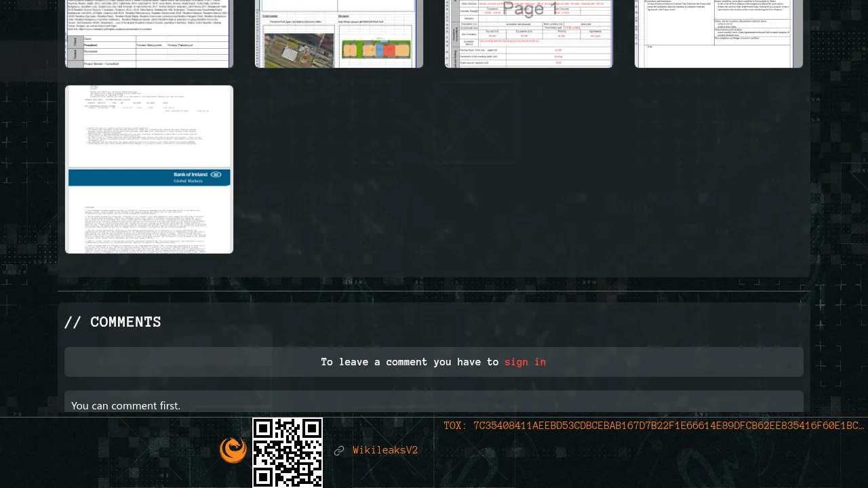Click the colored site plan diagram in thumbnail
This screenshot has width=868, height=488.
click(x=376, y=50)
